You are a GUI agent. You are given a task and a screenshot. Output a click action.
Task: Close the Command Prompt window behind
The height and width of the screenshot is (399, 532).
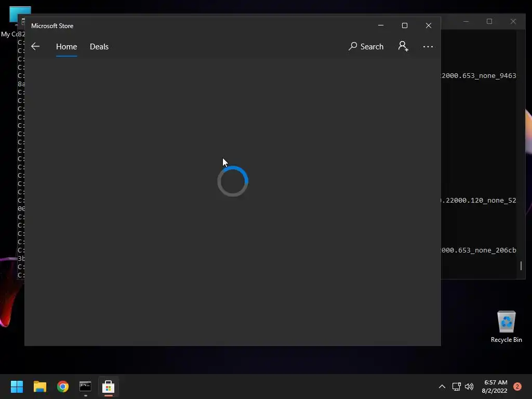[513, 21]
